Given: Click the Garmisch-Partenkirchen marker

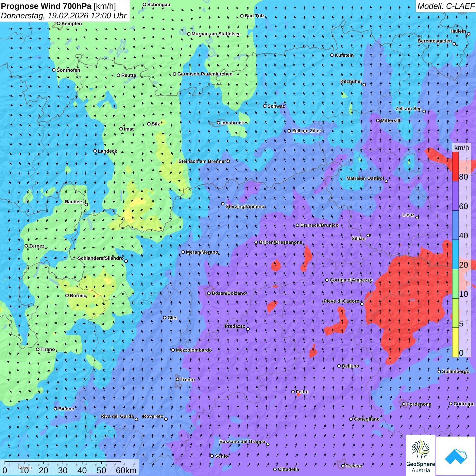Looking at the screenshot, I should [x=174, y=74].
